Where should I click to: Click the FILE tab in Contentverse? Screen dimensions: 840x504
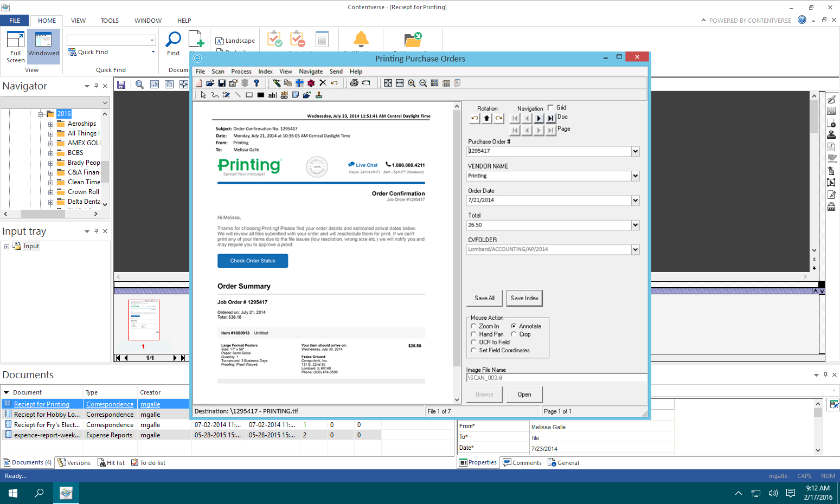point(15,21)
